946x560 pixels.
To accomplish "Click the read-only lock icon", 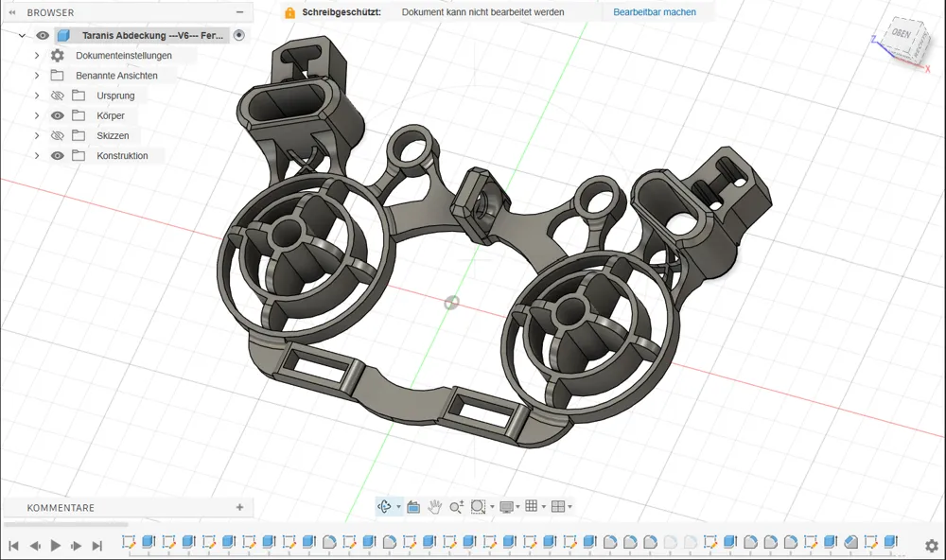I will point(290,12).
